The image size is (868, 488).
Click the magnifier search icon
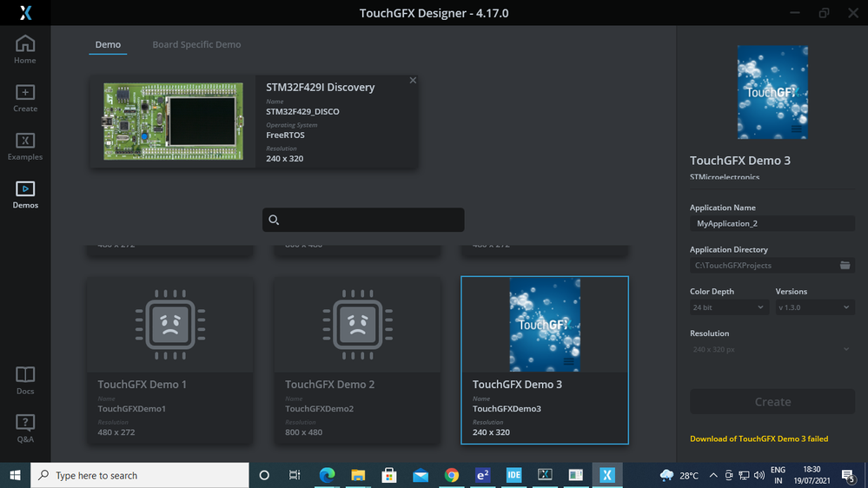point(274,220)
